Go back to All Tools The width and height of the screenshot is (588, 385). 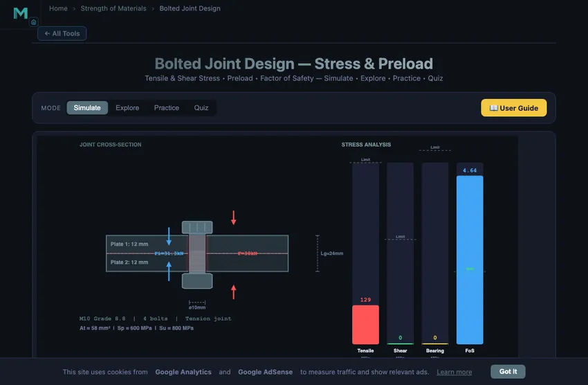62,33
